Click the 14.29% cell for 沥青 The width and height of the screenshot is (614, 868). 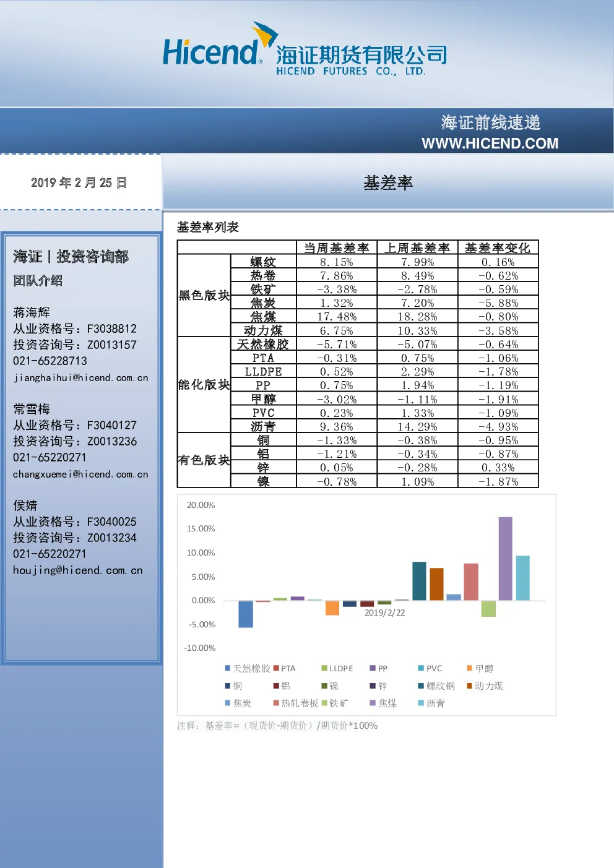pyautogui.click(x=417, y=426)
